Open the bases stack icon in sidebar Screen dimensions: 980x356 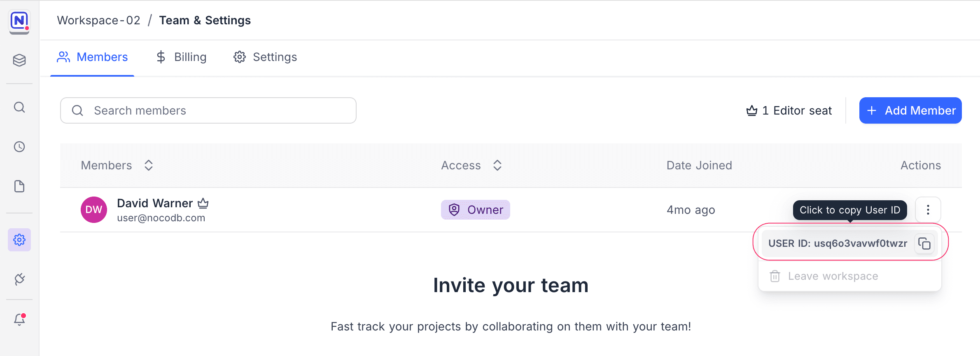(x=19, y=60)
